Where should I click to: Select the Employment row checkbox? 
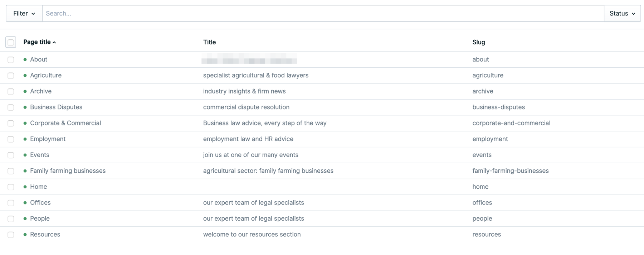(x=11, y=139)
